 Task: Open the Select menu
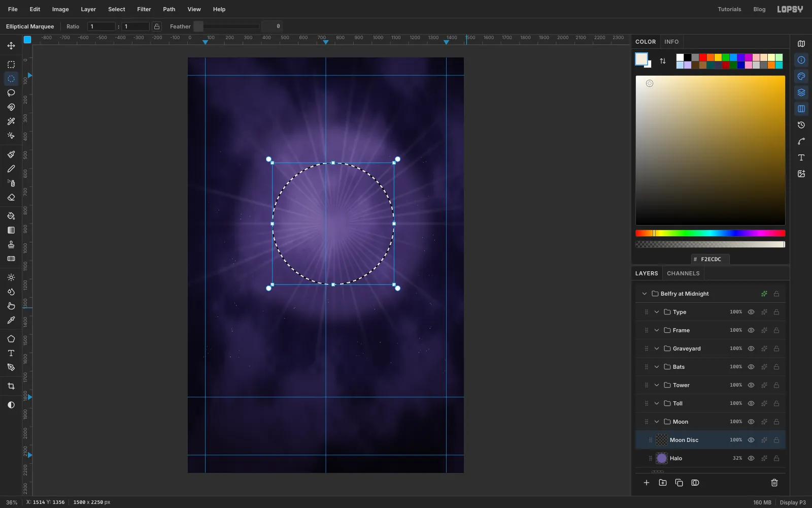click(x=117, y=9)
